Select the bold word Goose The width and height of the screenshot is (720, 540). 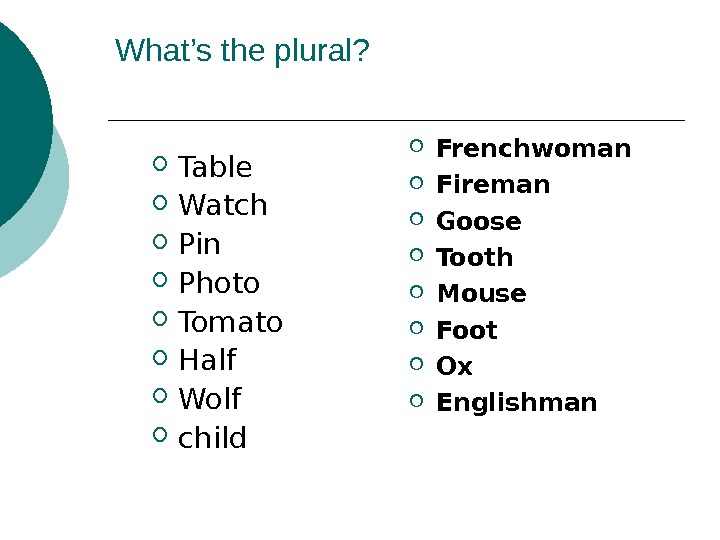(479, 221)
